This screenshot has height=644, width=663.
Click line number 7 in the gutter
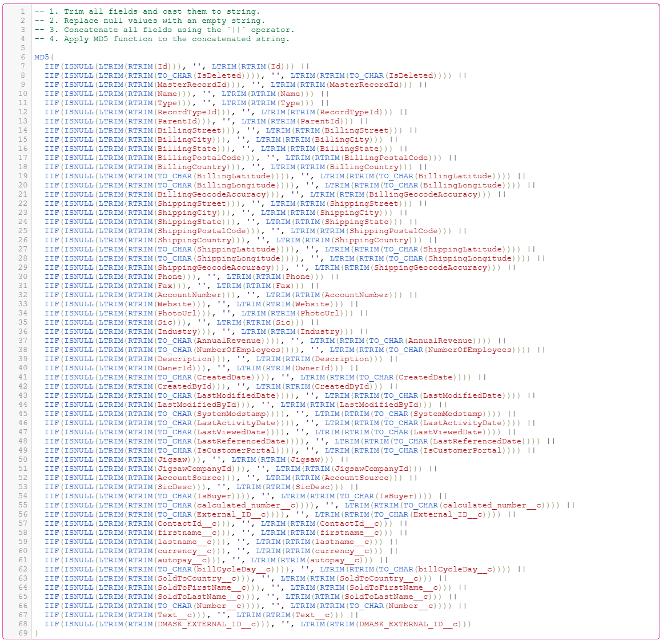[x=23, y=66]
